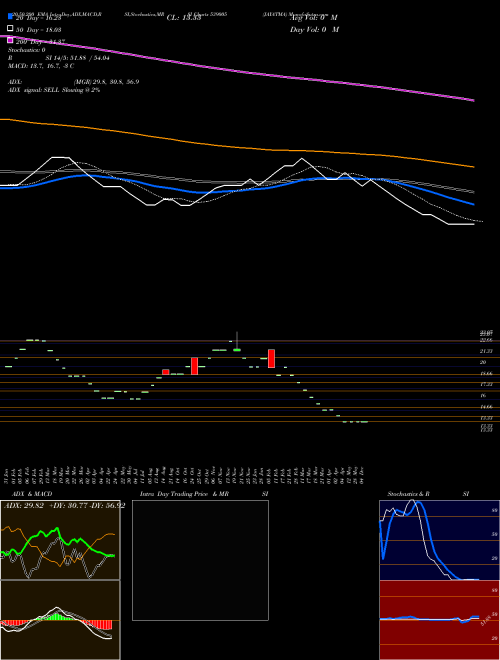Image resolution: width=500 pixels, height=660 pixels.
Task: Click the 'Avg Vol: 0 M' label
Action: (313, 18)
